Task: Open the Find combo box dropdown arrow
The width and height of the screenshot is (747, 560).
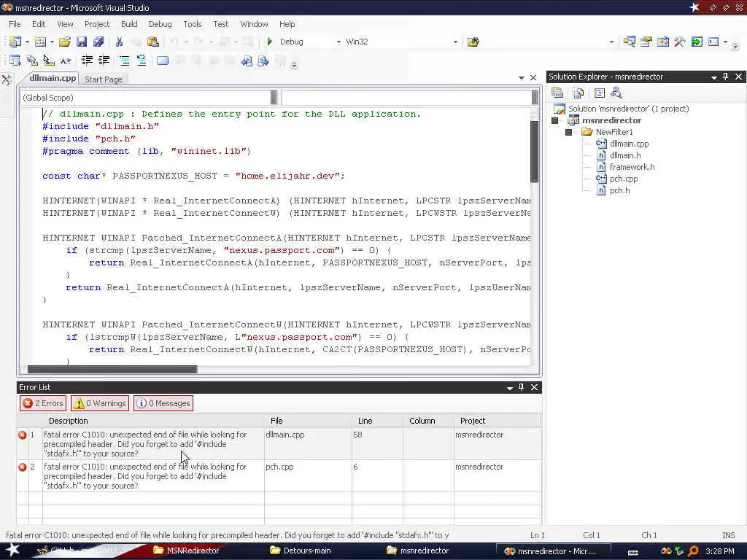Action: click(x=611, y=42)
